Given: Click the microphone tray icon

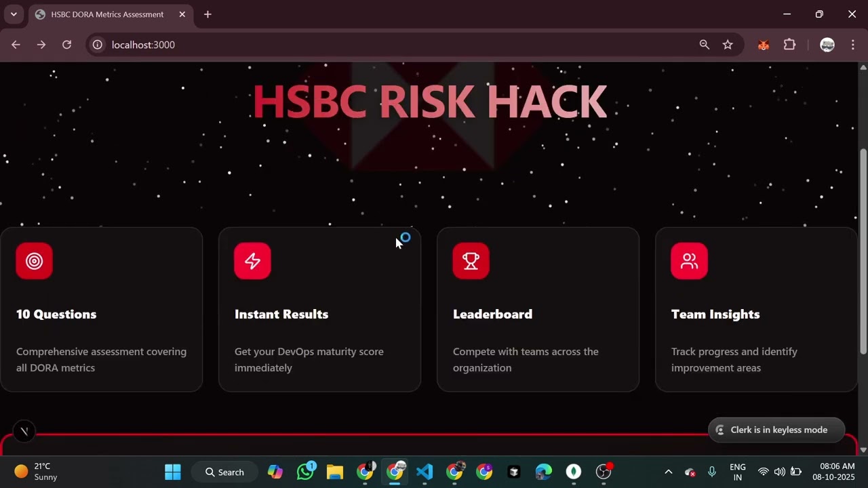Looking at the screenshot, I should [x=712, y=472].
